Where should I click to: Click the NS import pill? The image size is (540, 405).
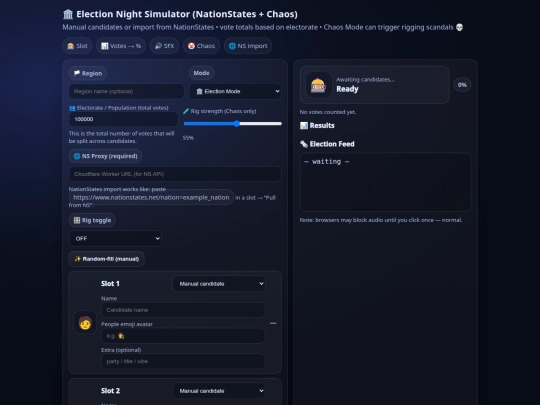tap(248, 46)
